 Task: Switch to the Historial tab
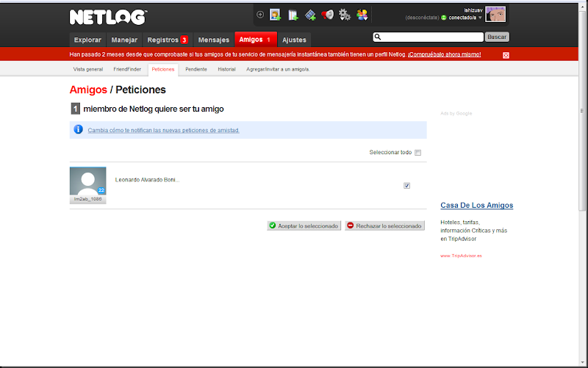click(227, 69)
